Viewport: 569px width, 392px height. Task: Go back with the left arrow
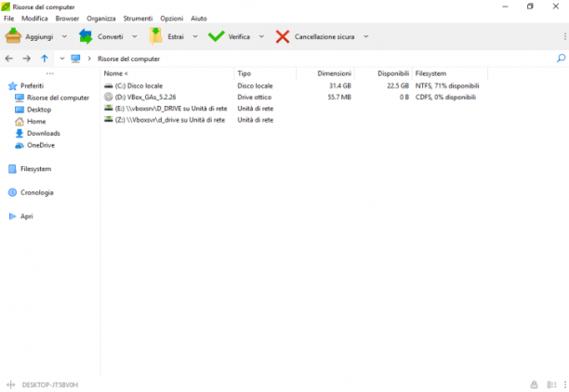[9, 59]
